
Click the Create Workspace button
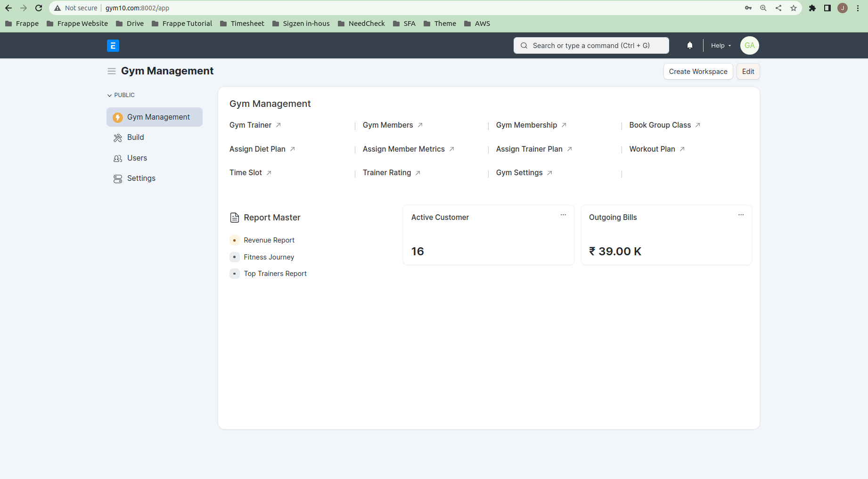(x=698, y=72)
